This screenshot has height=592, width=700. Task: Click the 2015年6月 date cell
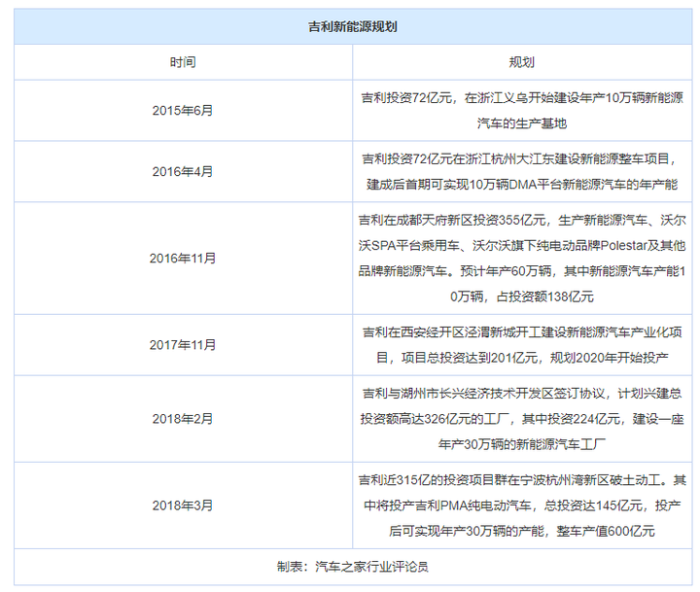point(183,110)
